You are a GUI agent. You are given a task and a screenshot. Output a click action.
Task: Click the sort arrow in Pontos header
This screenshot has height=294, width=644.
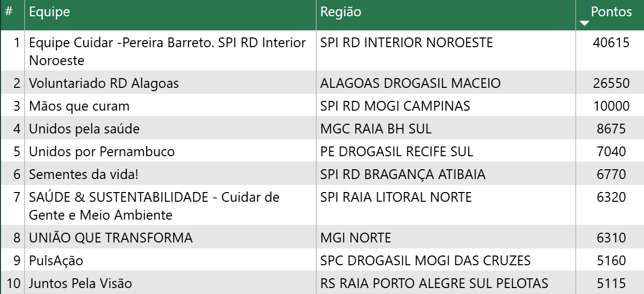click(x=584, y=23)
